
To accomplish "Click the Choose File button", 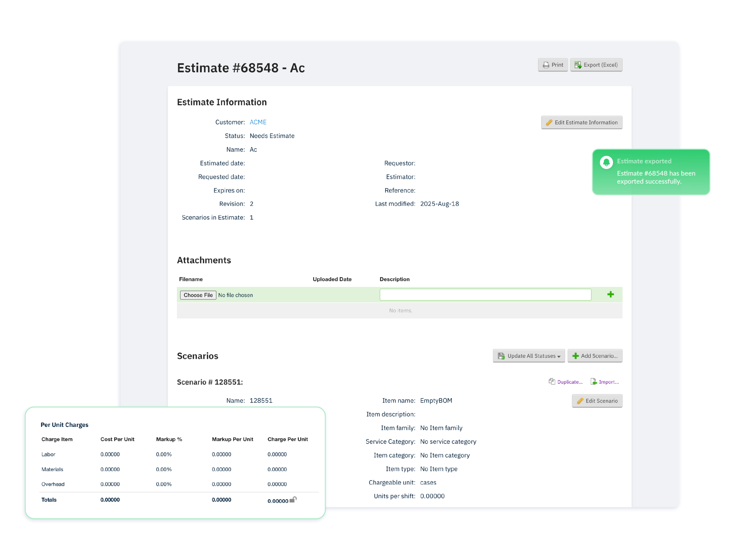I will tap(198, 295).
